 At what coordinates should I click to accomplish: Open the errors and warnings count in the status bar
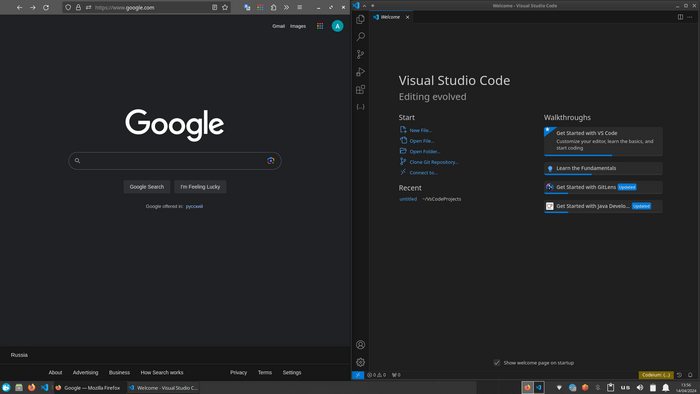[x=376, y=375]
